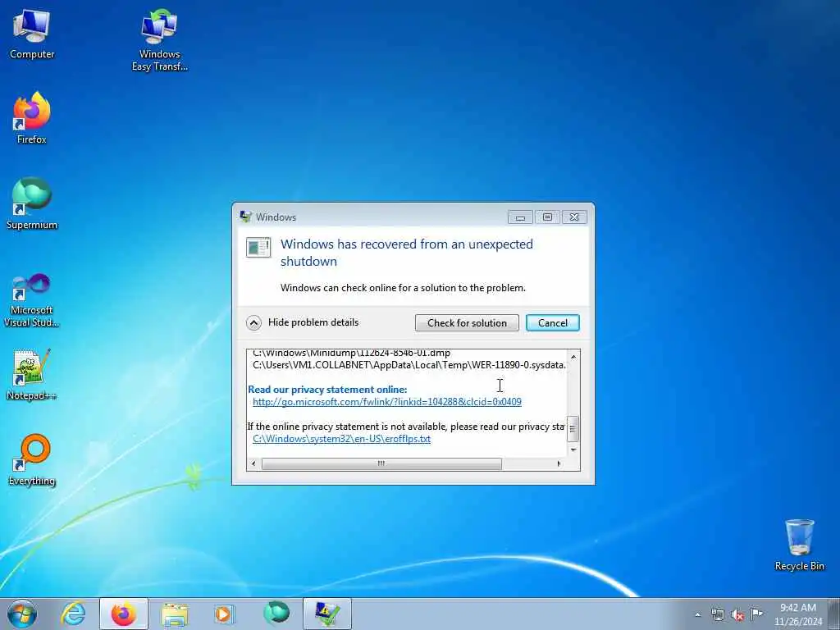Open Supermium from the taskbar

click(276, 614)
